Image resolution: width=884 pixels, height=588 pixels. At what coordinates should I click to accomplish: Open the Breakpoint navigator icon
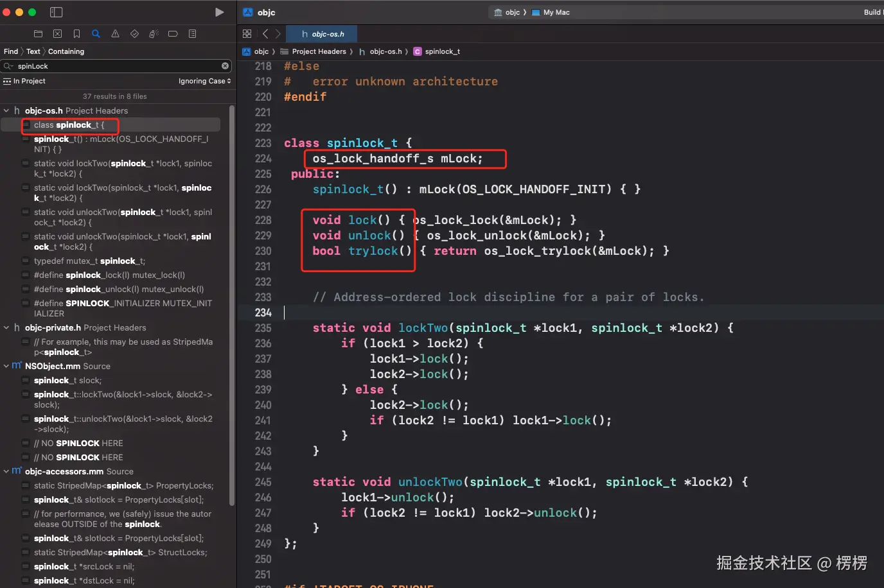[x=173, y=34]
